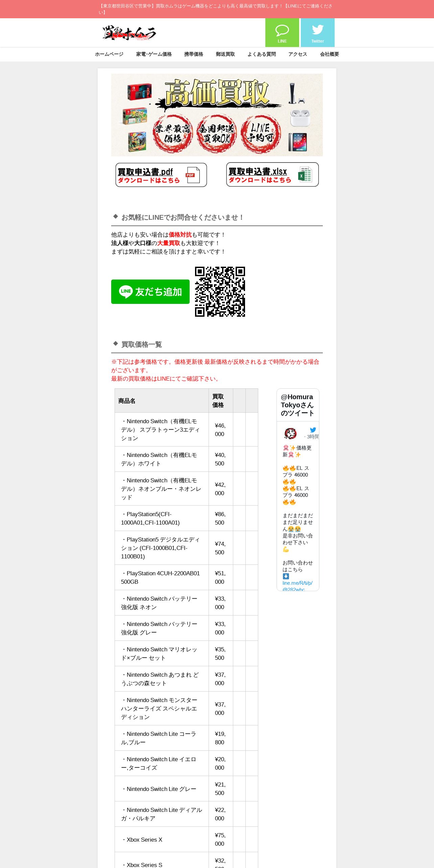Click PlayStation5 デジタルエディション row

coord(186,548)
